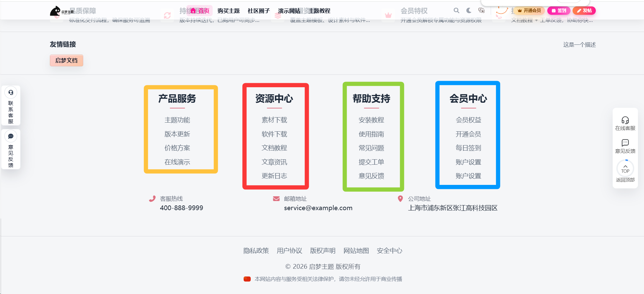Open the 购买主题 menu item
Screen dimensions: 644x294
[228, 11]
